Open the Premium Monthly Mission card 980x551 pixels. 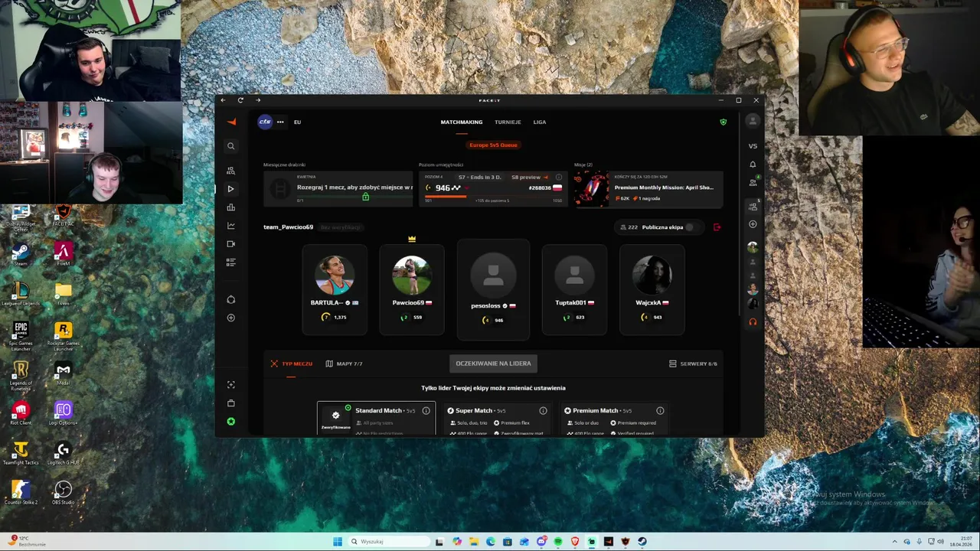(x=648, y=189)
